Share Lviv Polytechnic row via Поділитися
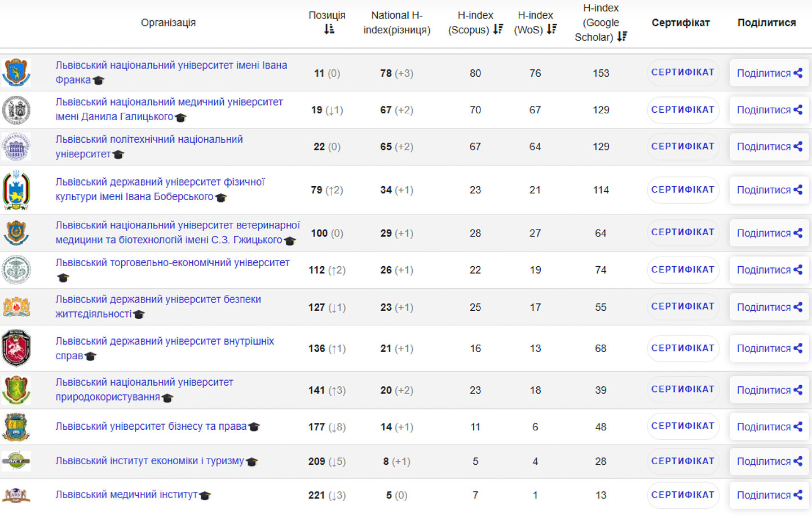Viewport: 812px width, 520px height. [x=769, y=147]
